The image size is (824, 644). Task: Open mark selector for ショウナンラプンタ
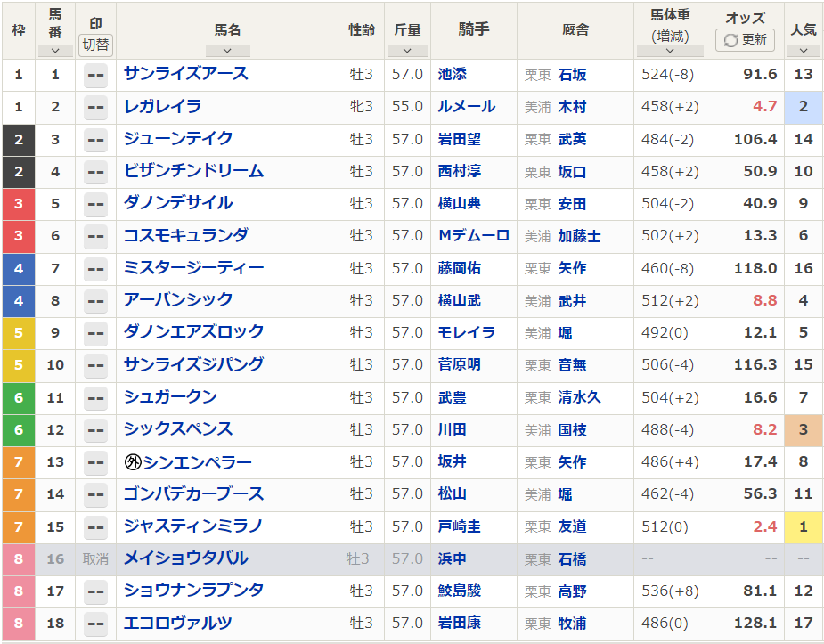tap(95, 591)
